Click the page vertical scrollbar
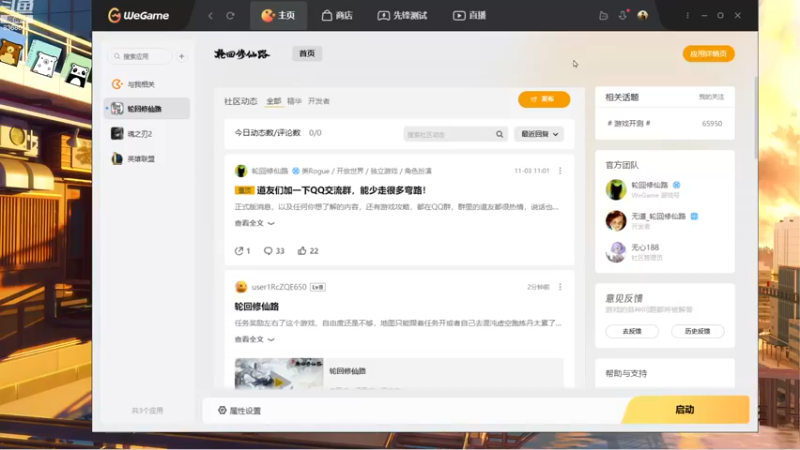This screenshot has width=800, height=450. (756, 117)
